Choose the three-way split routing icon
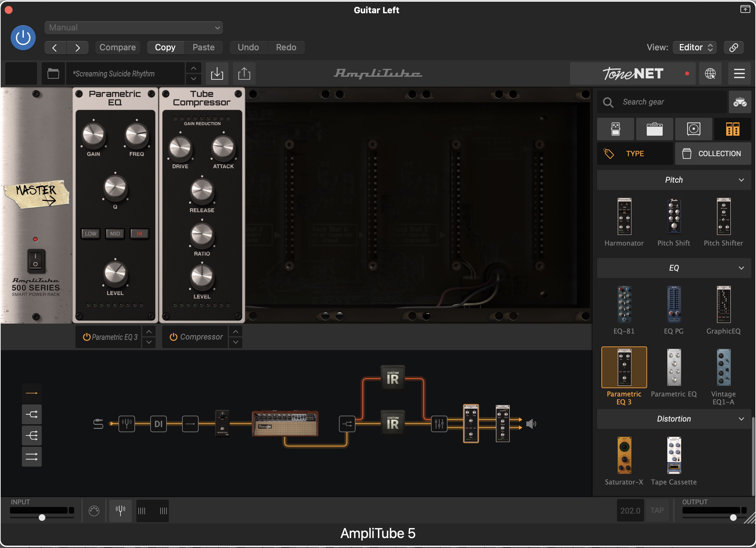The width and height of the screenshot is (756, 548). [32, 436]
